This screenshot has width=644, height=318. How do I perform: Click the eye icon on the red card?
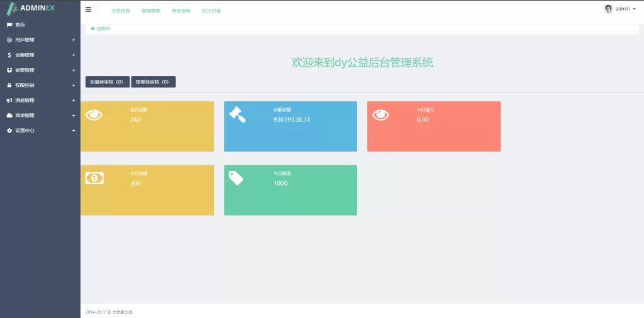[x=380, y=115]
